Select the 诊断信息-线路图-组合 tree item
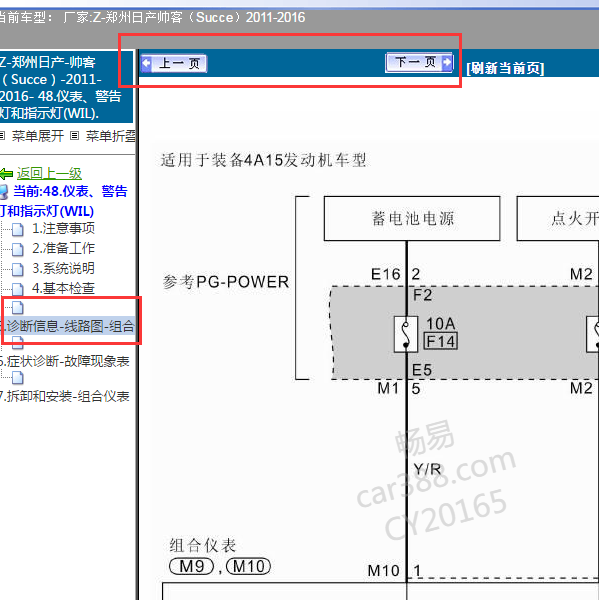The width and height of the screenshot is (599, 600). click(x=67, y=326)
